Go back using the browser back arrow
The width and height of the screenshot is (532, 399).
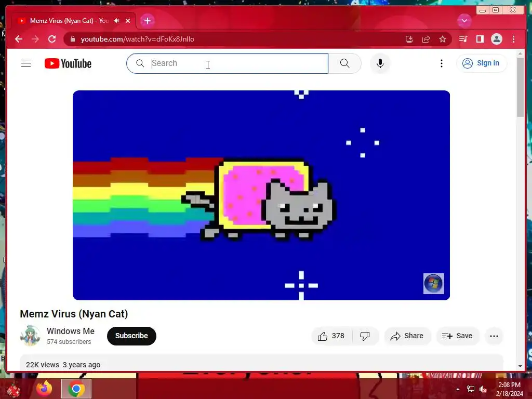tap(19, 39)
